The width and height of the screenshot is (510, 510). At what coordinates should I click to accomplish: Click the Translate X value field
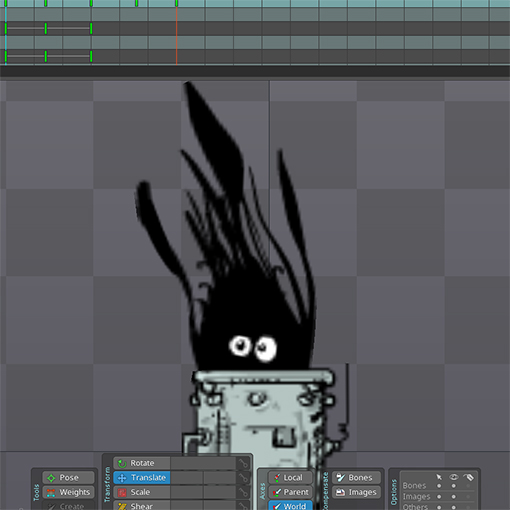point(186,478)
